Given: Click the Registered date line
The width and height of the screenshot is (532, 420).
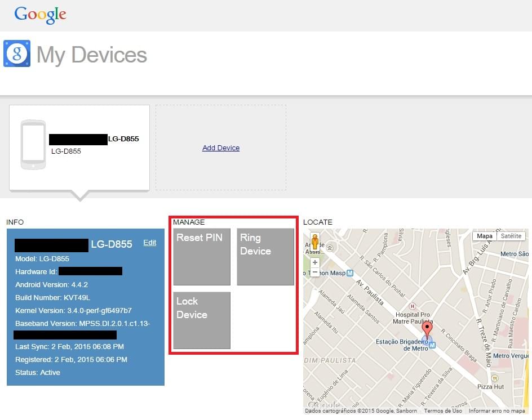Looking at the screenshot, I should coord(71,359).
